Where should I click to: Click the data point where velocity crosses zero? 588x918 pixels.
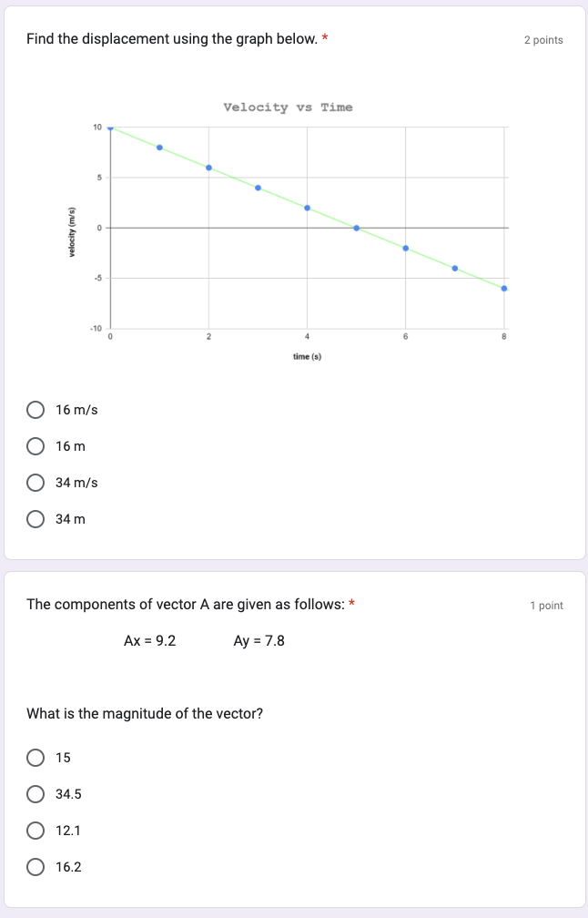click(x=356, y=228)
